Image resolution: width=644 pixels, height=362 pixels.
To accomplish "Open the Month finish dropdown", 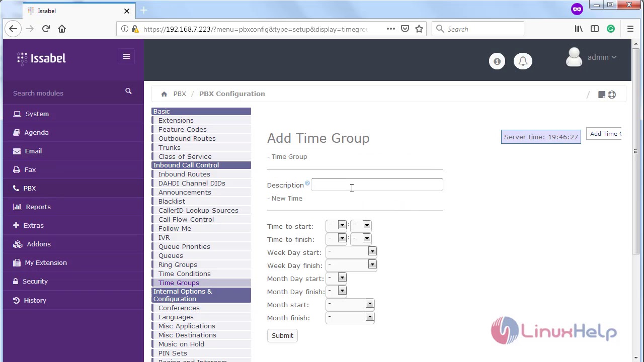I will (350, 317).
